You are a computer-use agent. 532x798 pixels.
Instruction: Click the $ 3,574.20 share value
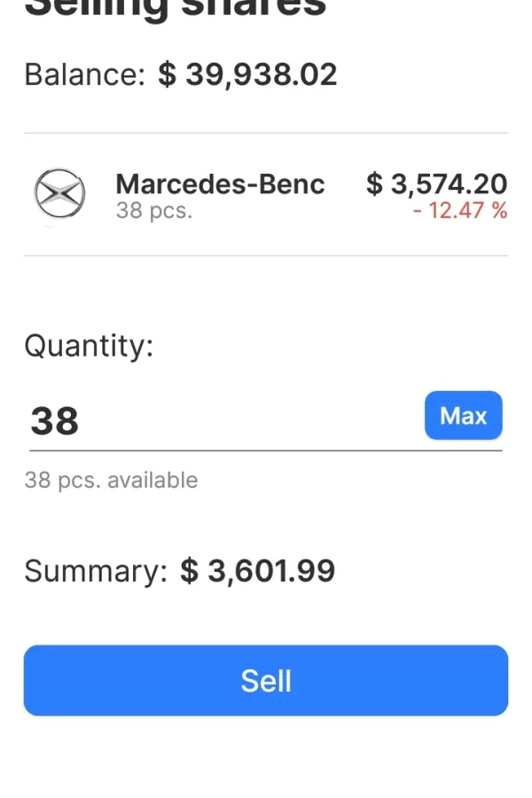coord(436,184)
